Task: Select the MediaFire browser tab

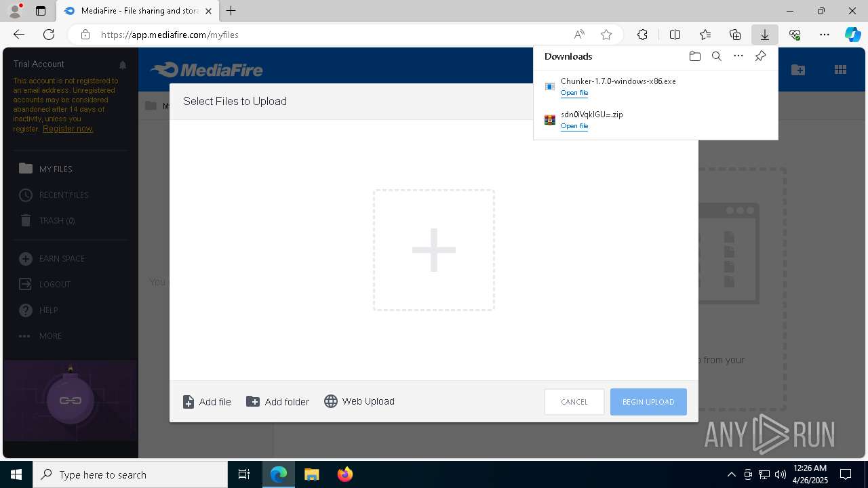Action: click(138, 11)
